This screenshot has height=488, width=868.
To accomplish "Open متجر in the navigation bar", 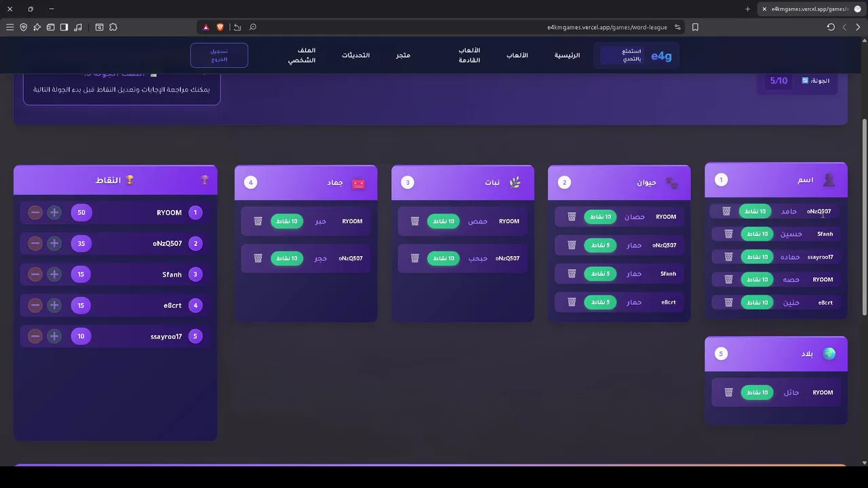I will tap(403, 55).
